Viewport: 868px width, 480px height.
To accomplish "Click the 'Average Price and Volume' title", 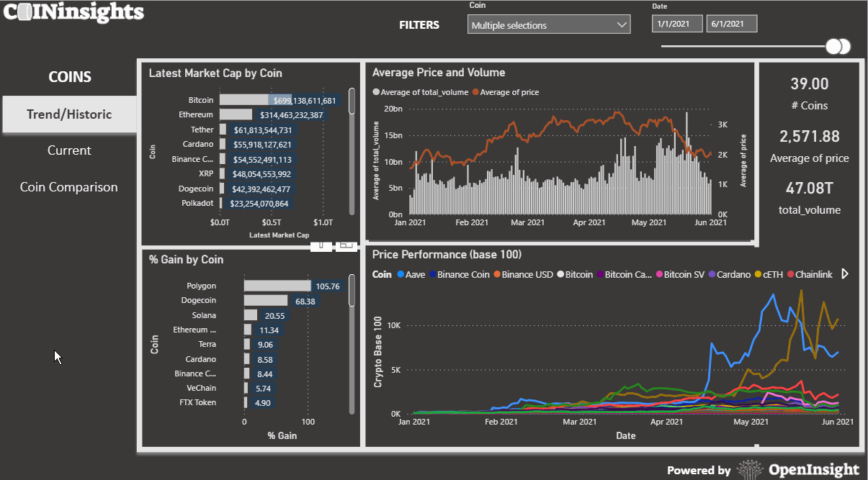I will click(439, 72).
